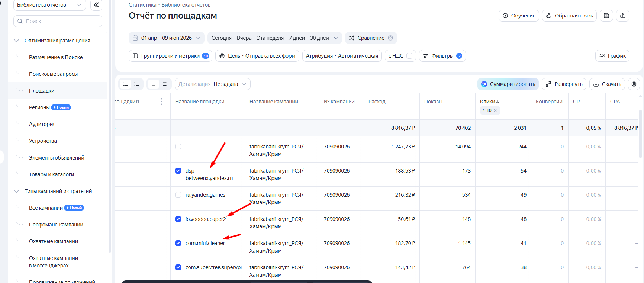Open Размещение в Поиске report
The height and width of the screenshot is (283, 644).
click(x=56, y=57)
